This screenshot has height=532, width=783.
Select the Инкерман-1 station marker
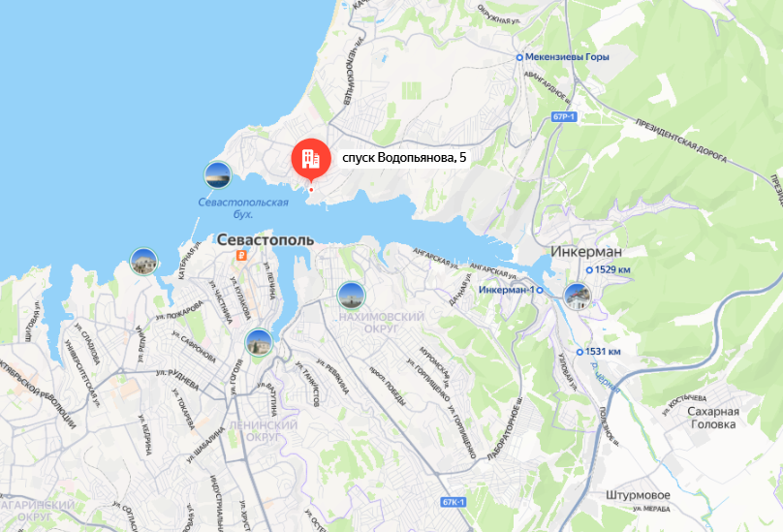540,291
